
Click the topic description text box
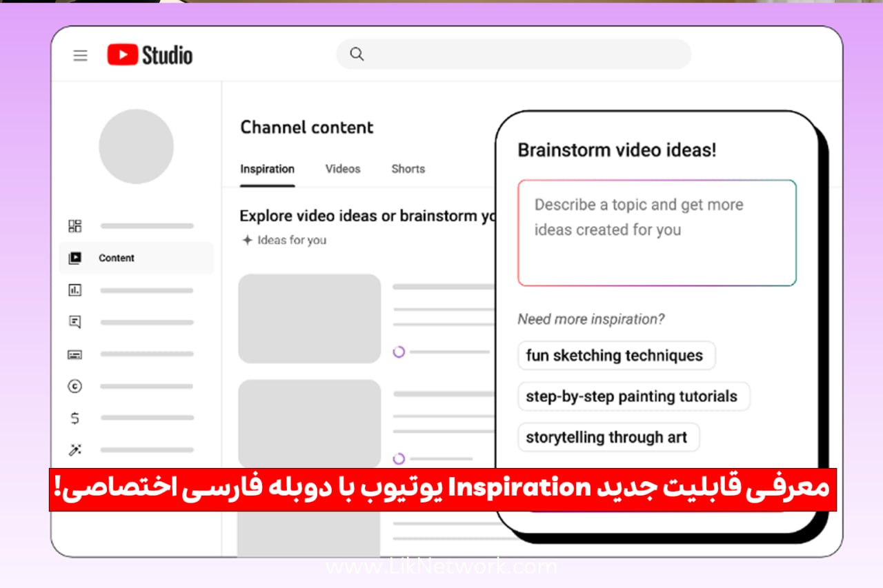coord(657,233)
